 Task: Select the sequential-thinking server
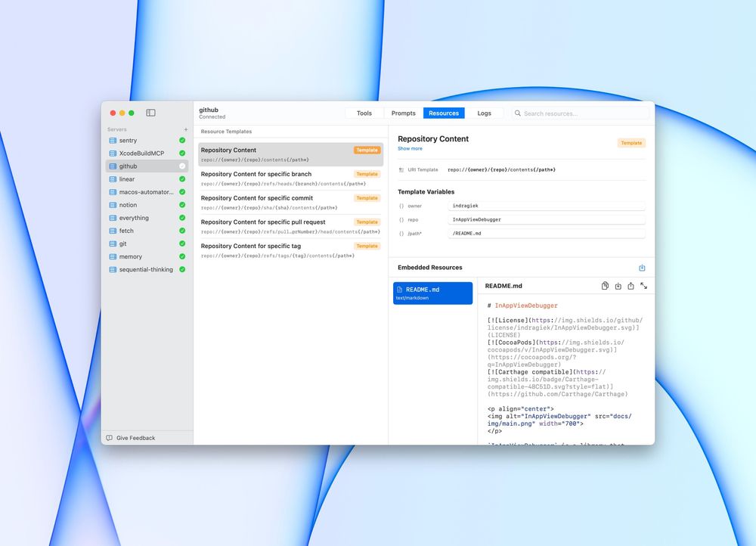(x=147, y=270)
